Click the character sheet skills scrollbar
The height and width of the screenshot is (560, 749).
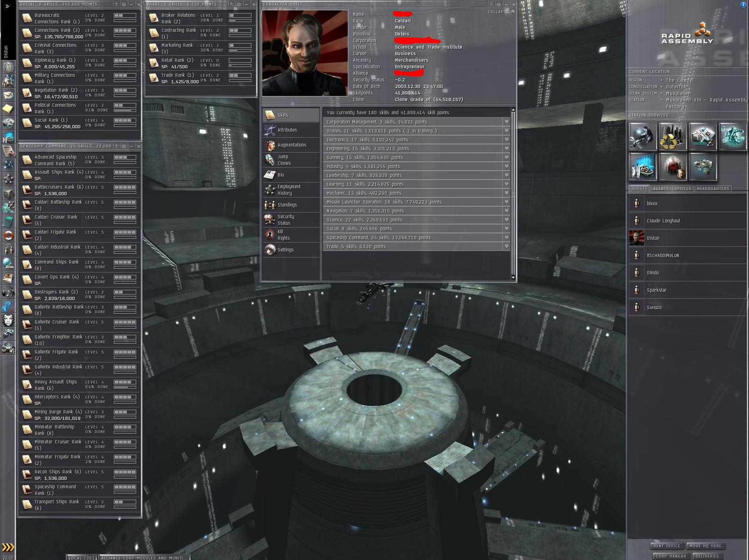pyautogui.click(x=513, y=193)
